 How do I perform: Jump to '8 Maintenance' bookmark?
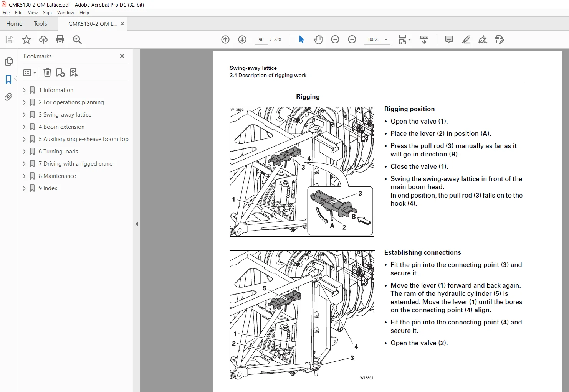pyautogui.click(x=57, y=176)
